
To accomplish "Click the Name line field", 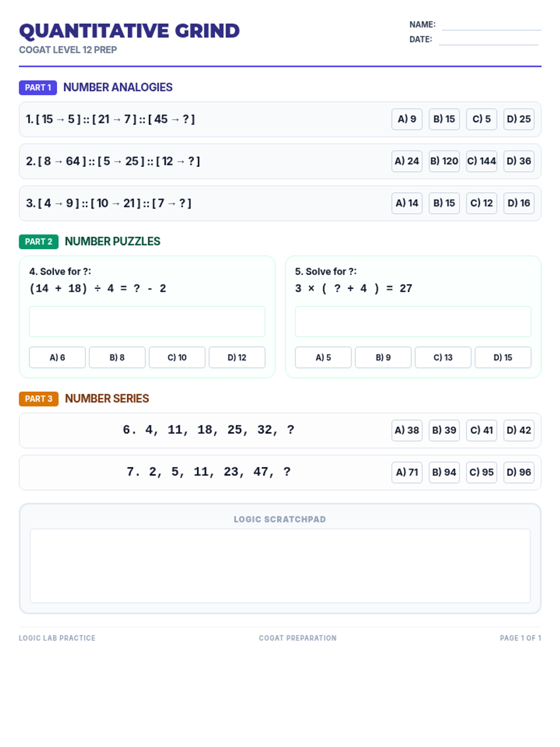I will point(491,25).
